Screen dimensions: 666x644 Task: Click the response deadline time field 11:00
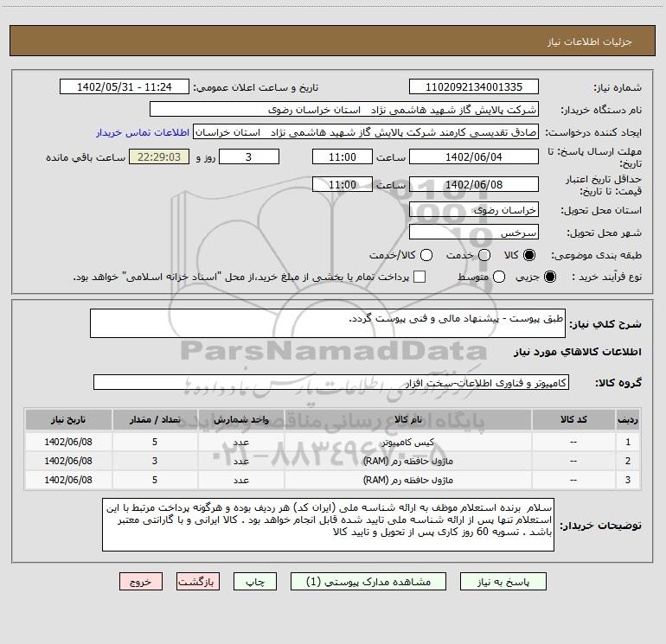pyautogui.click(x=343, y=156)
